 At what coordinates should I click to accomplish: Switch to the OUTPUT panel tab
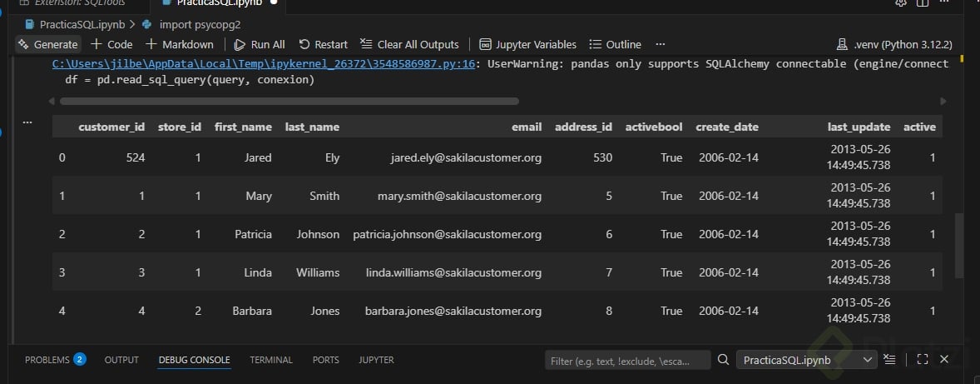pos(121,360)
